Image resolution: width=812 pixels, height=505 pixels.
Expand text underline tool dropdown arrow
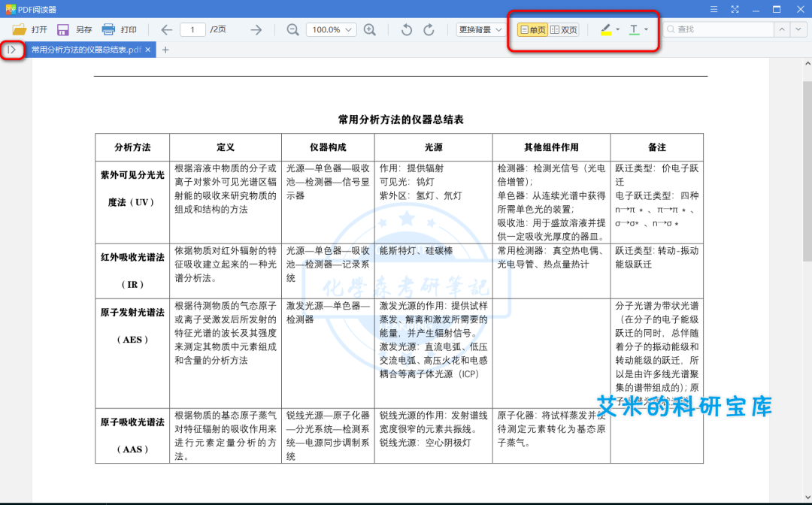(x=646, y=29)
